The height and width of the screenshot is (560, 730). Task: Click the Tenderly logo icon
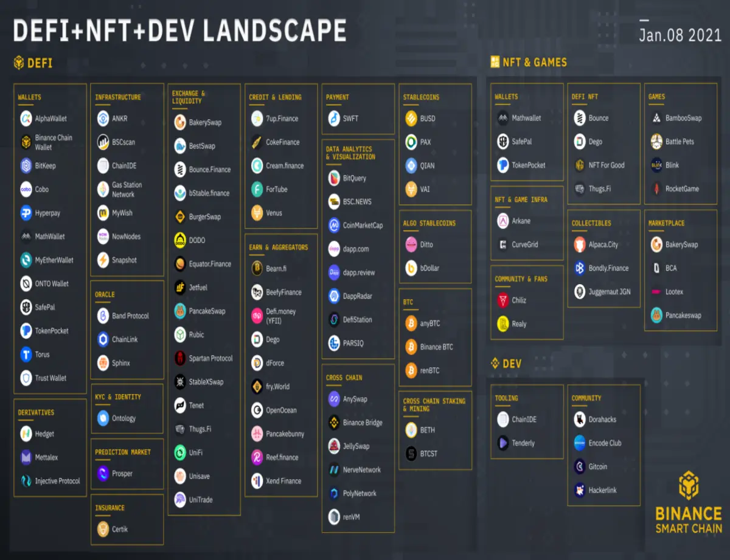click(503, 443)
